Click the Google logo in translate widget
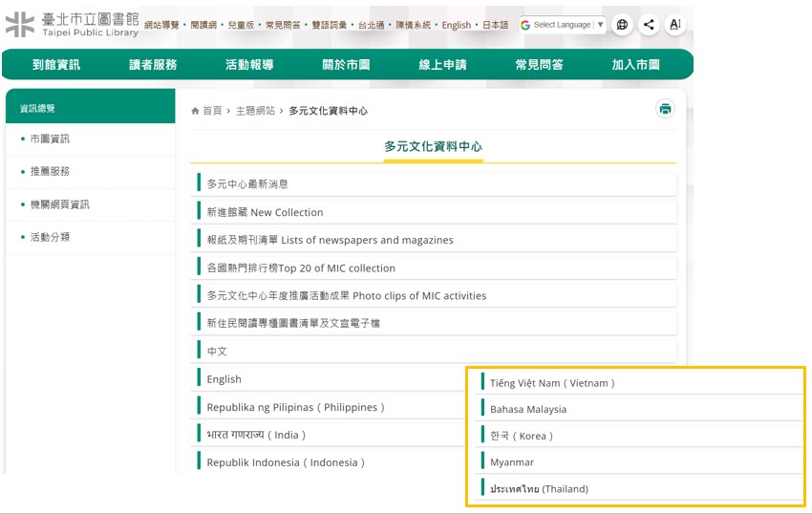This screenshot has width=812, height=514. 525,25
